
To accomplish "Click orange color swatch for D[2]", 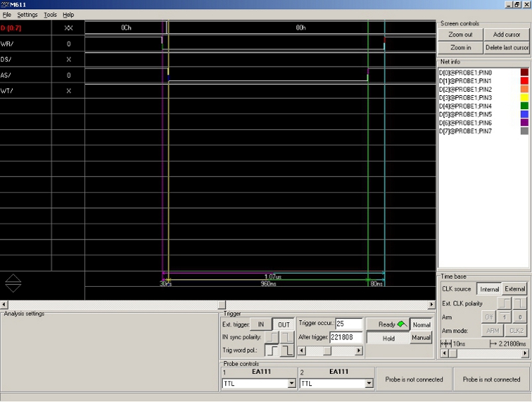I will [524, 89].
